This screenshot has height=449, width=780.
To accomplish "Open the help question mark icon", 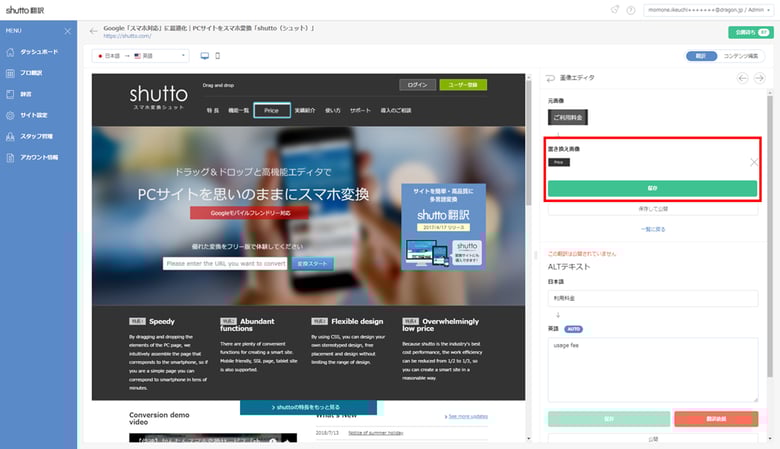I will (x=631, y=10).
